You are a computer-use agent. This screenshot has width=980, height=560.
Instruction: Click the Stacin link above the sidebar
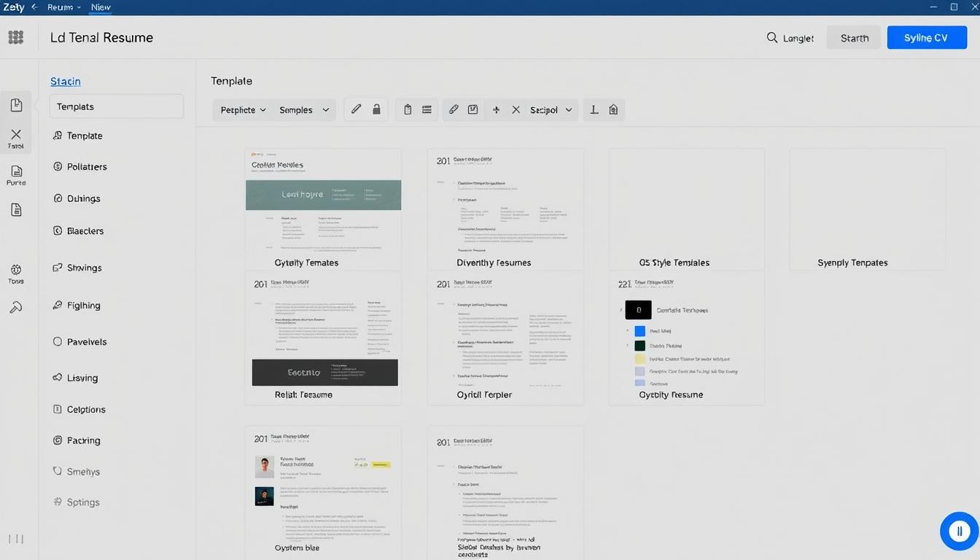(x=65, y=81)
